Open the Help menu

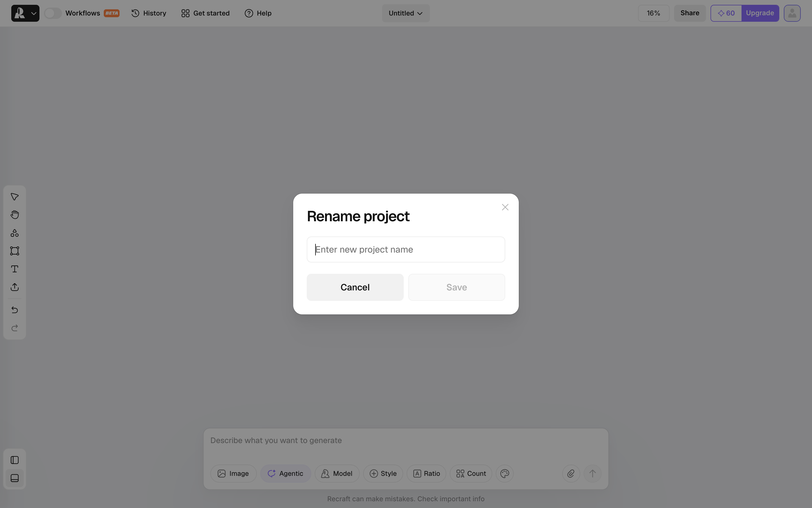point(258,13)
